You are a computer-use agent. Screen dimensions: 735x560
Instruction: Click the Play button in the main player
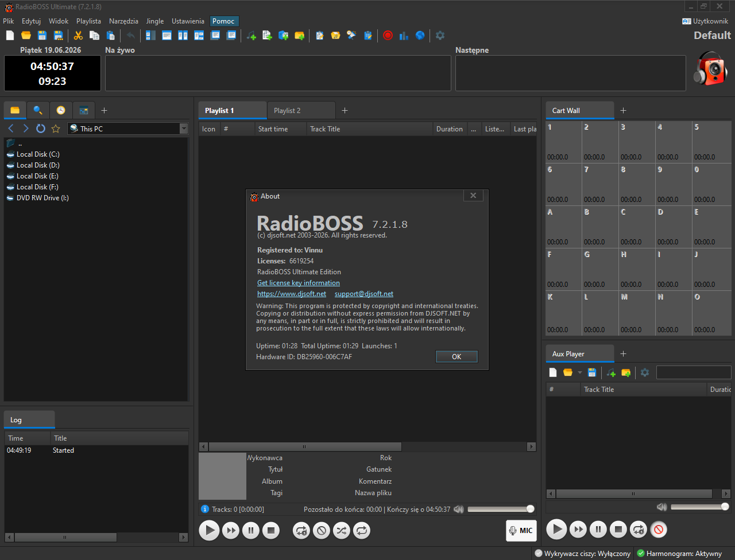pos(209,531)
